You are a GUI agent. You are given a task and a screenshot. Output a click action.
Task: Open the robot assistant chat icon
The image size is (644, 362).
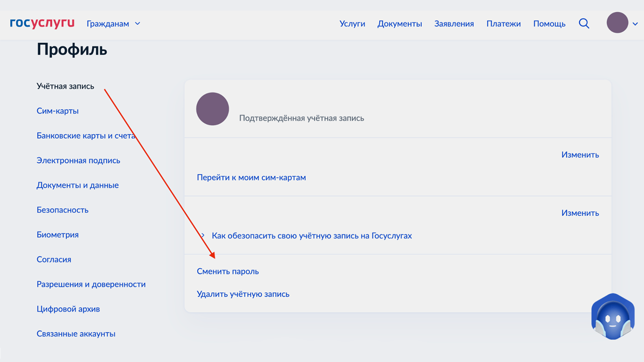click(613, 317)
